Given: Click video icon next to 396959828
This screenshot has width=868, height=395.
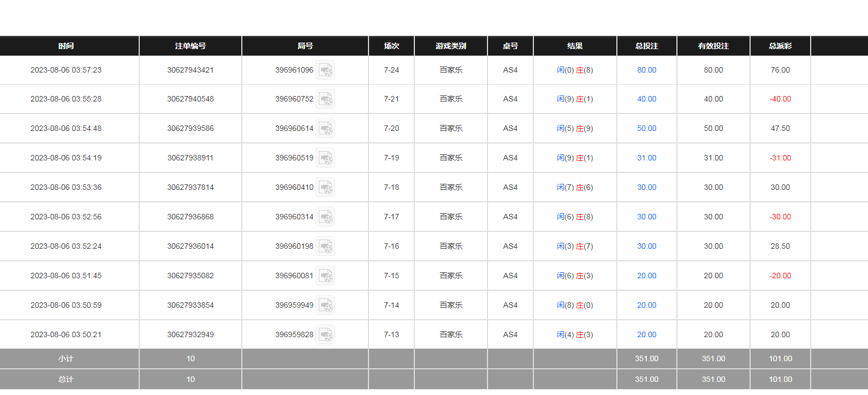Looking at the screenshot, I should click(326, 335).
